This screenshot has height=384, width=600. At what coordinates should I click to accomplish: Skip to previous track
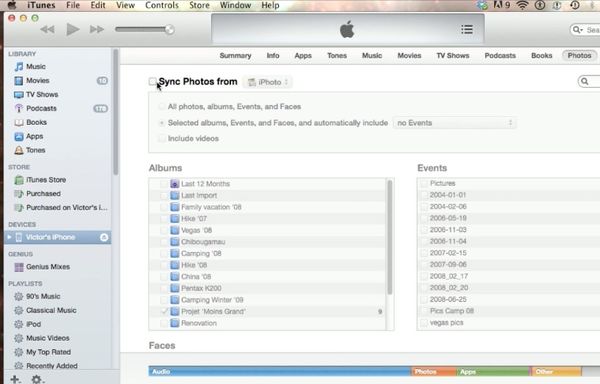point(47,29)
